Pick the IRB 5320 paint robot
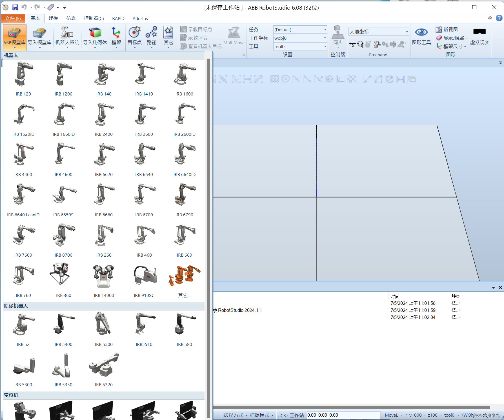This screenshot has width=504, height=420. [x=104, y=370]
